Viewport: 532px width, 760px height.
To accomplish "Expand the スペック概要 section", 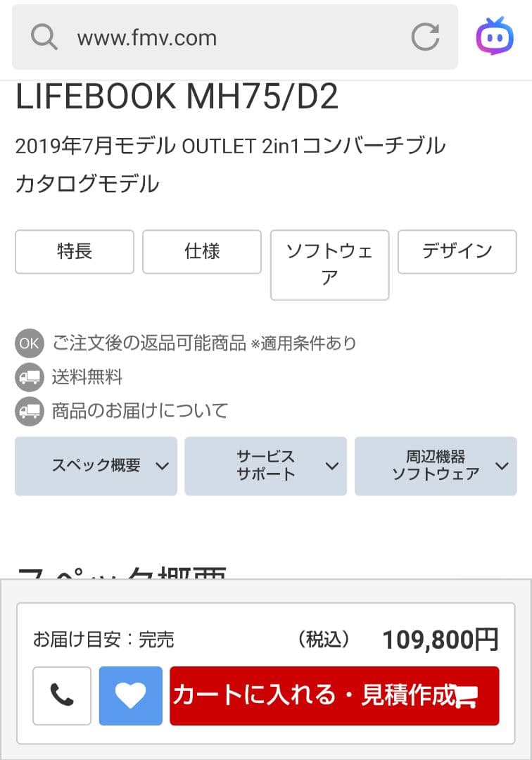I will click(96, 466).
